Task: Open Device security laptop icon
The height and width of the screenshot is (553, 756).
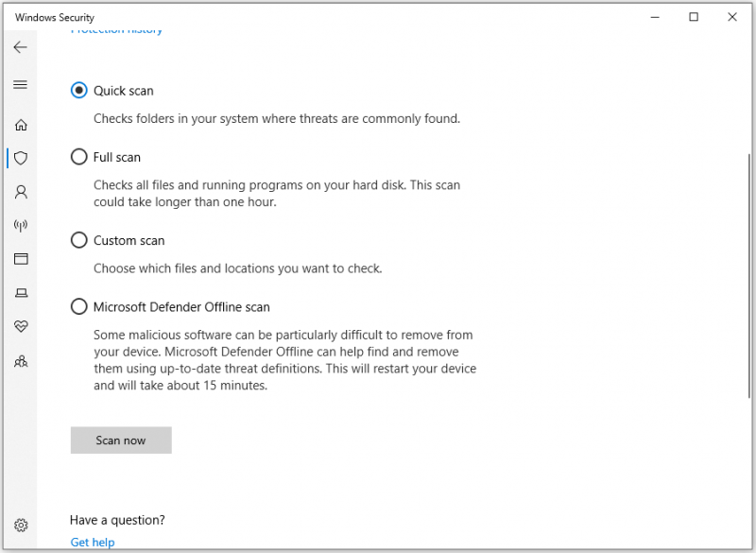Action: click(21, 293)
